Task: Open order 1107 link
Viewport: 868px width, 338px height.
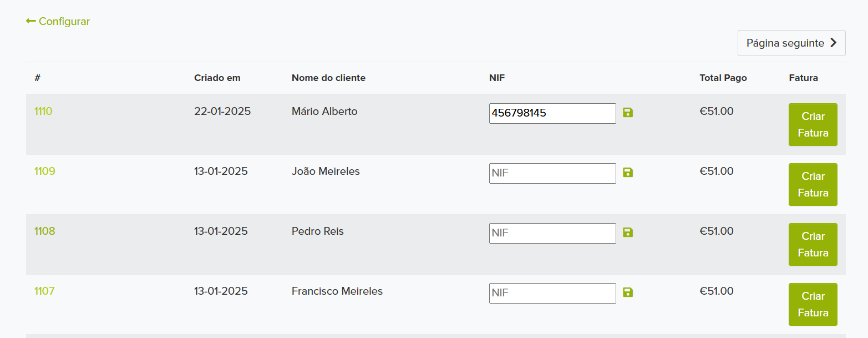Action: click(44, 291)
